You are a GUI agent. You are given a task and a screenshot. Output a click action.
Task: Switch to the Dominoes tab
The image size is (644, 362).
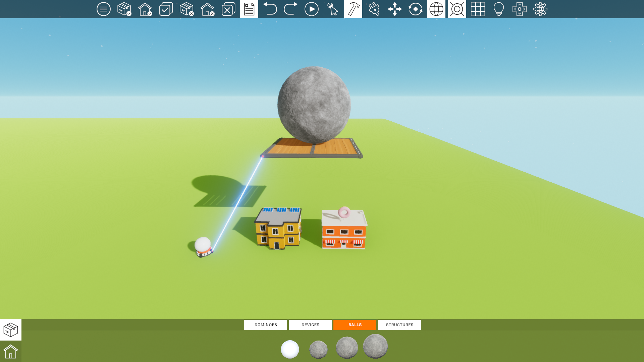click(266, 325)
